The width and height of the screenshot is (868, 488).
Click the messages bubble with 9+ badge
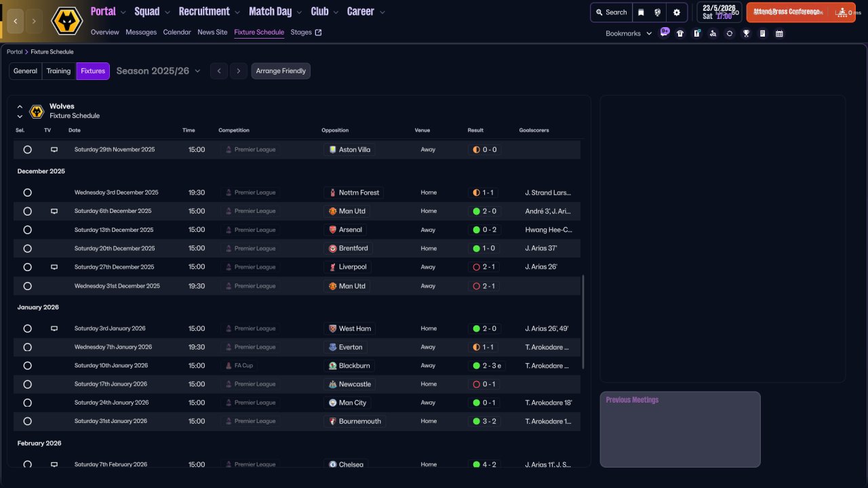point(664,33)
